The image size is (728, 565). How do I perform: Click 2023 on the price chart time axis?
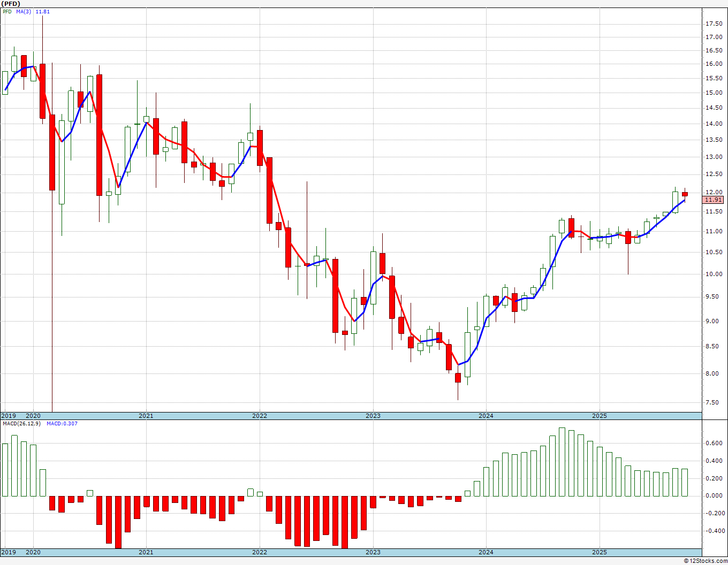coord(373,416)
